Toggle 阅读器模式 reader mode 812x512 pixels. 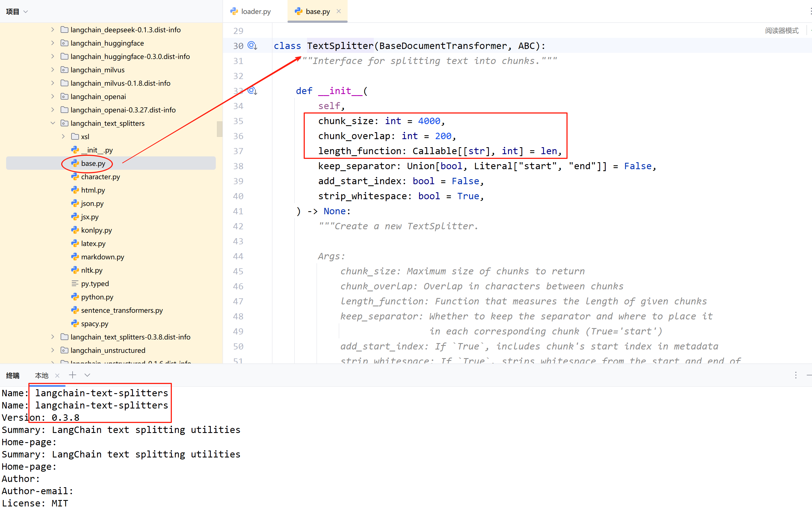tap(782, 31)
